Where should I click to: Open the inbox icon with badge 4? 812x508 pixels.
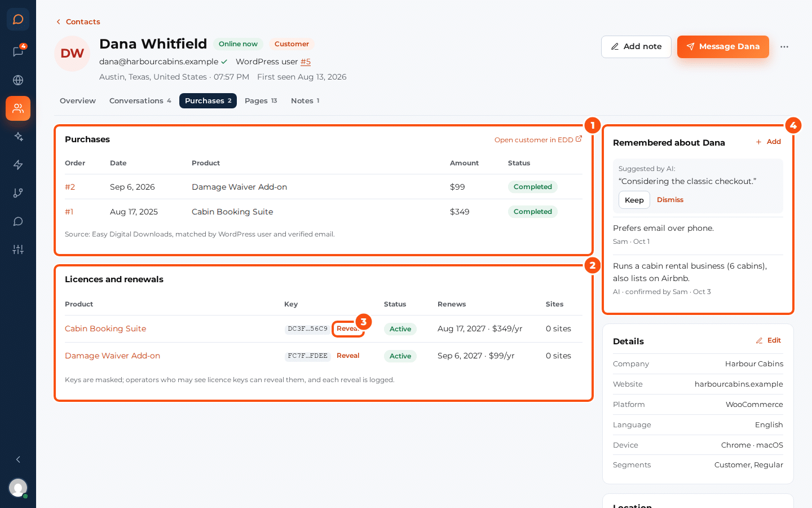point(18,52)
